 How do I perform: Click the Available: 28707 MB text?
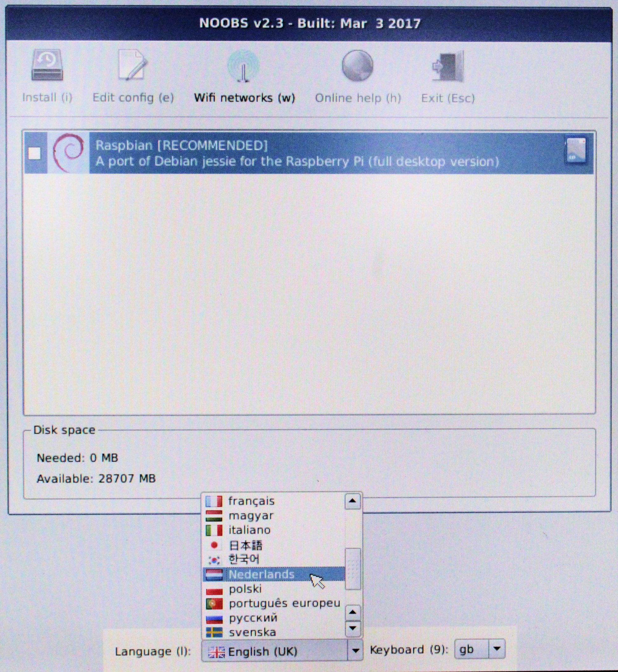click(x=96, y=479)
